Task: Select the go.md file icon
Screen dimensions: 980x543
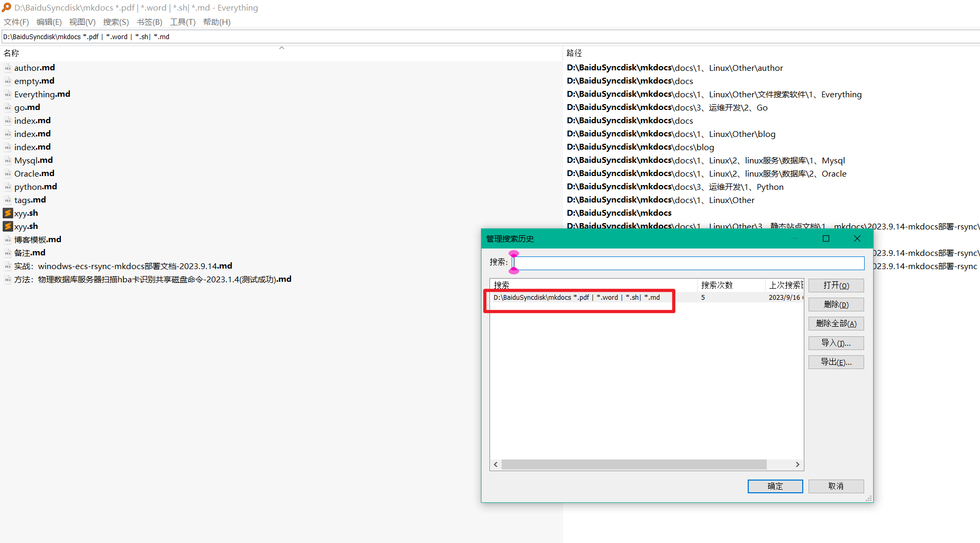Action: (x=7, y=107)
